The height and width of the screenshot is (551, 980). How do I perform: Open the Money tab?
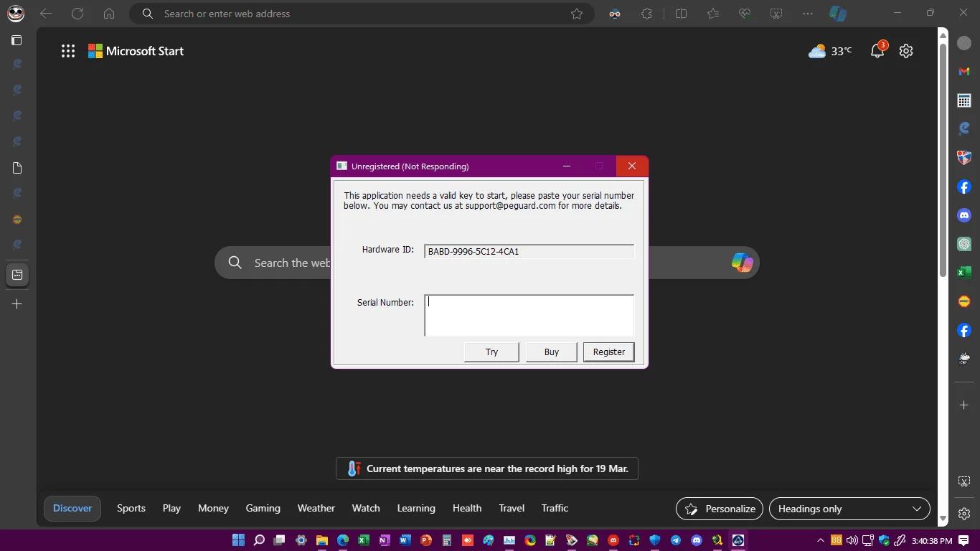(x=213, y=508)
